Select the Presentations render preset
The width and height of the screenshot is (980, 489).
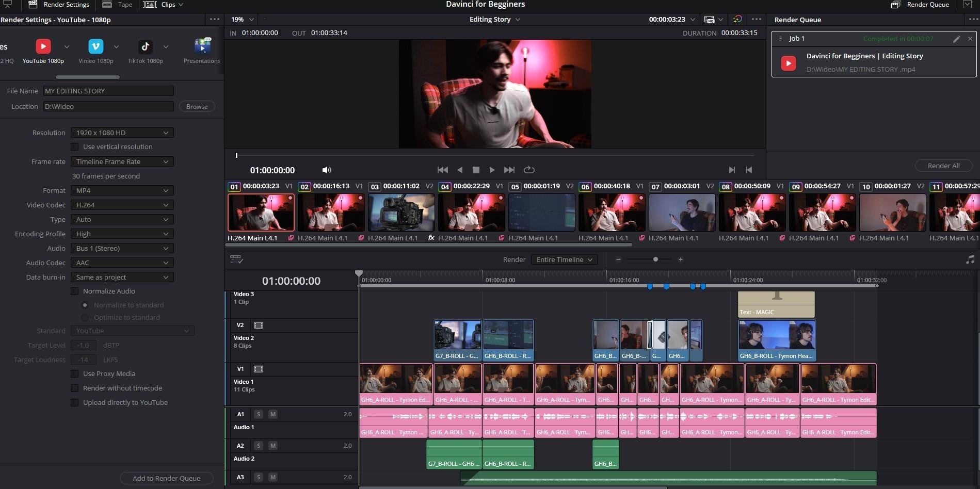[202, 51]
